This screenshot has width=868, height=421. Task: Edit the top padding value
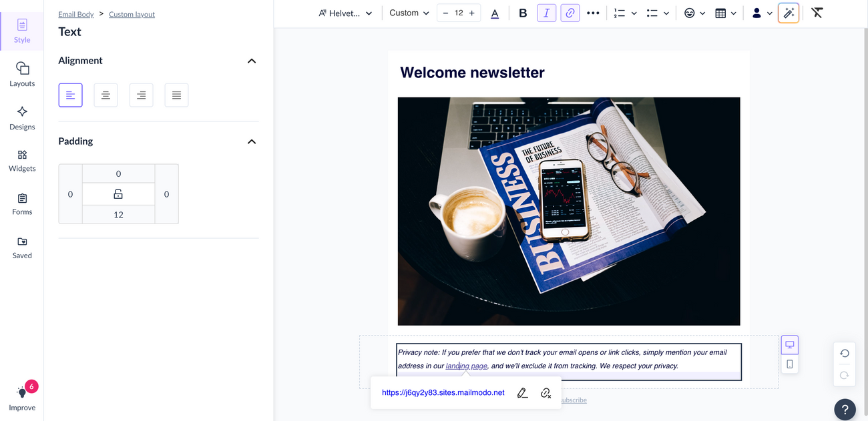pyautogui.click(x=118, y=173)
